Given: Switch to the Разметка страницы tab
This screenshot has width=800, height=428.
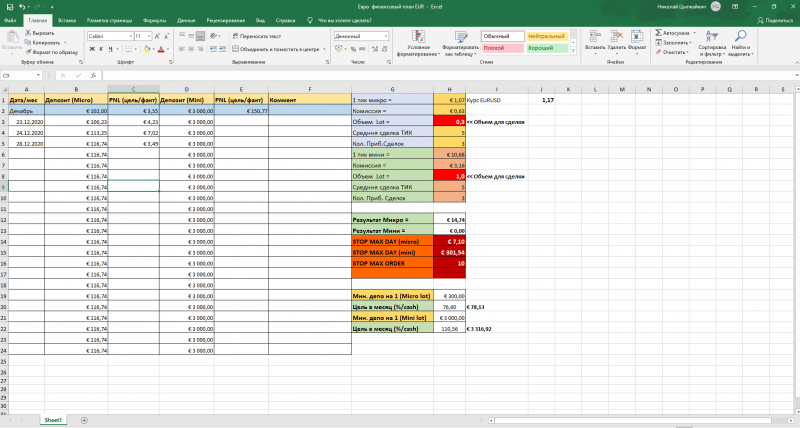Looking at the screenshot, I should click(109, 20).
